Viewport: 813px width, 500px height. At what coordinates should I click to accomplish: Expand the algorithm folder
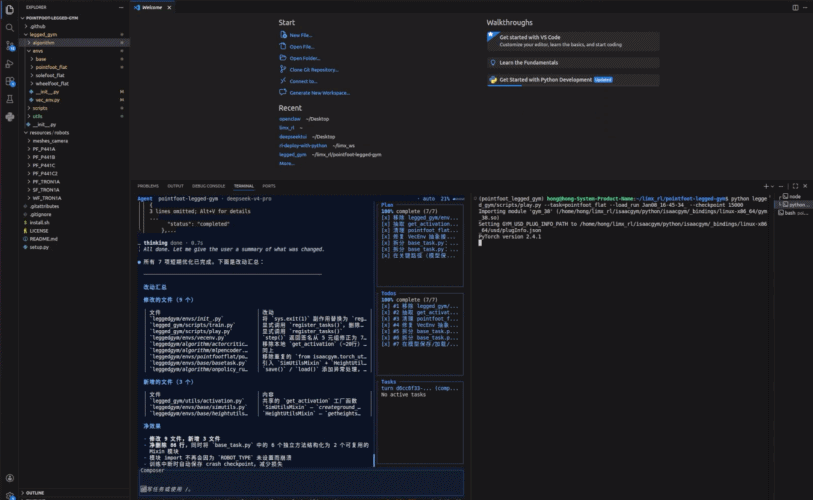(44, 43)
